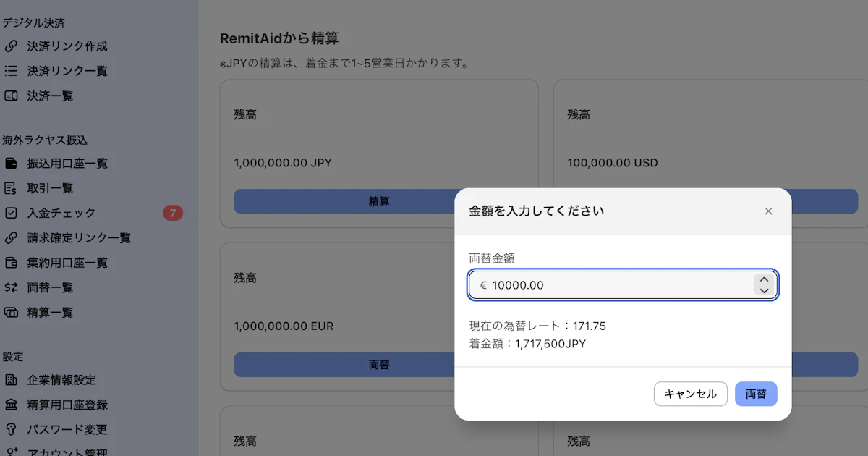The width and height of the screenshot is (868, 456).
Task: Click the wallet icon beside 振込用口座一覧
Action: (11, 164)
